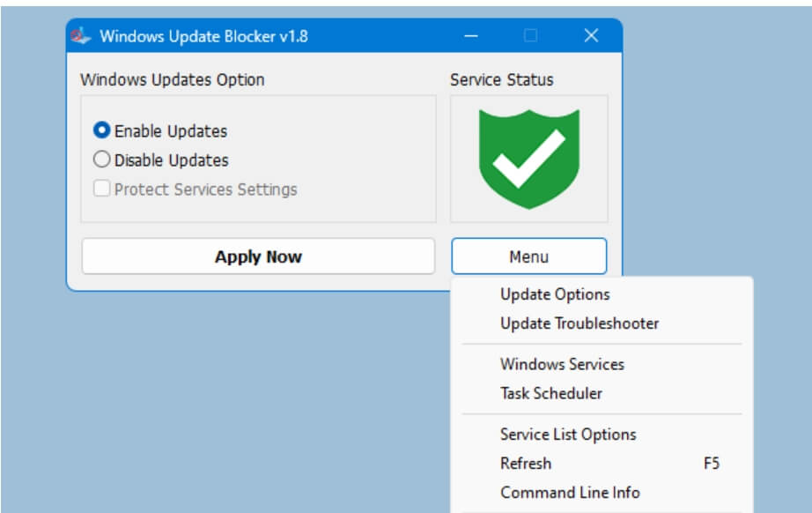
Task: Click the Service Status heading label
Action: [502, 79]
